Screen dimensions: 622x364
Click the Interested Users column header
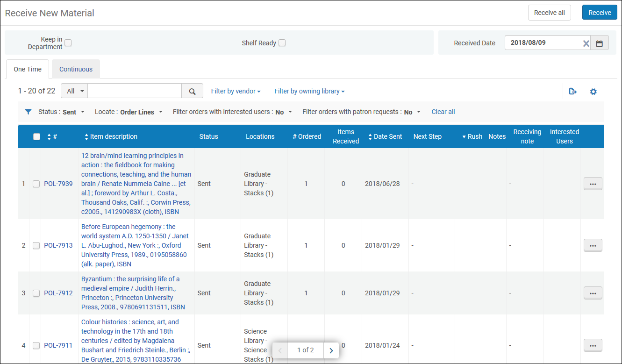pos(564,136)
